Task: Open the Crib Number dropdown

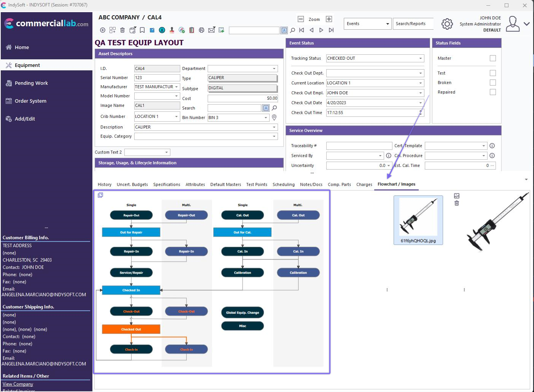Action: click(176, 117)
